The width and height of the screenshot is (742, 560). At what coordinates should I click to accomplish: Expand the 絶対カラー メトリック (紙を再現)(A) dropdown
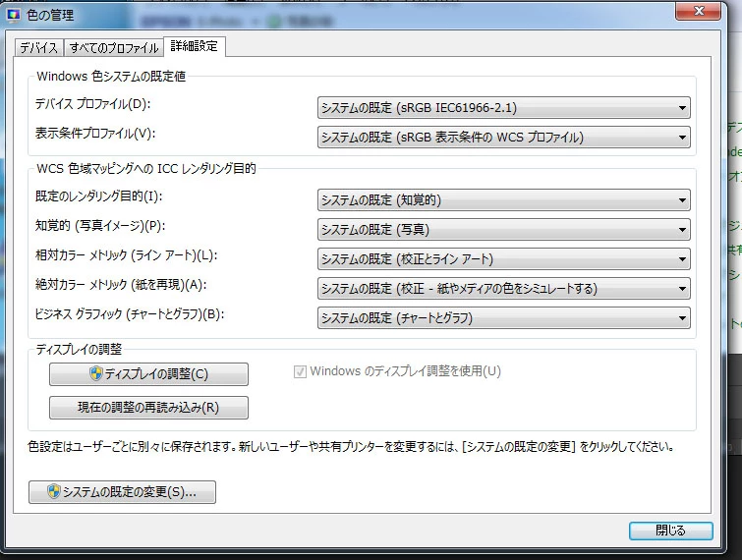click(x=503, y=288)
